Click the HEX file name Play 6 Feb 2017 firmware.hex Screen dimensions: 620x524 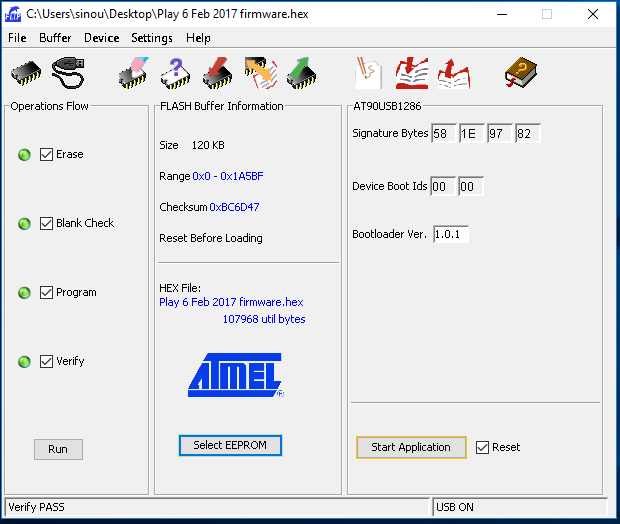231,302
